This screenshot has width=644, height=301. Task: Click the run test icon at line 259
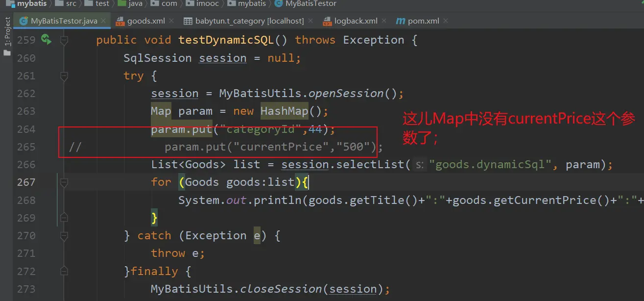(x=46, y=39)
